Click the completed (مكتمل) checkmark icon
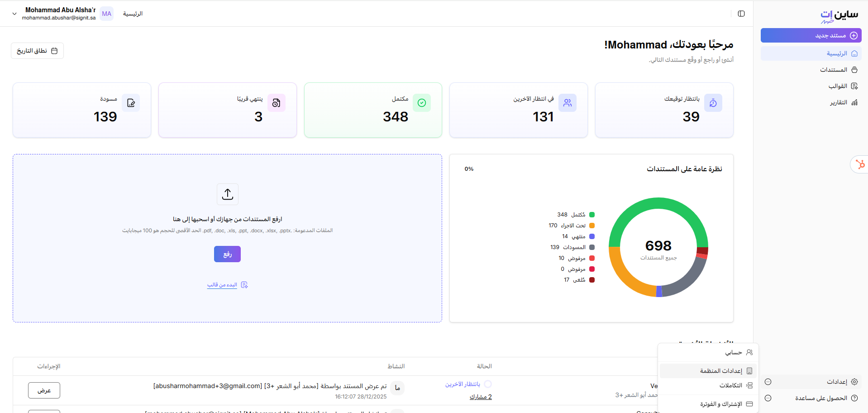Image resolution: width=868 pixels, height=413 pixels. tap(421, 103)
